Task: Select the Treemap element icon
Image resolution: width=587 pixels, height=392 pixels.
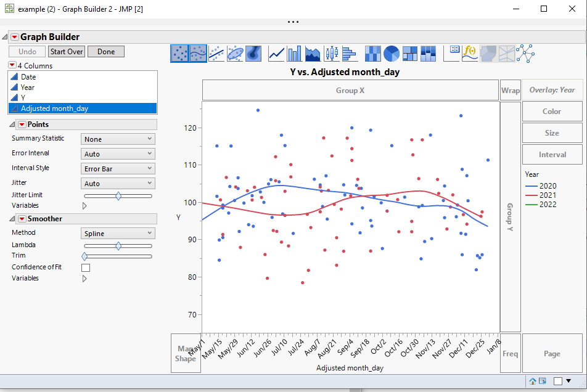Action: (410, 54)
